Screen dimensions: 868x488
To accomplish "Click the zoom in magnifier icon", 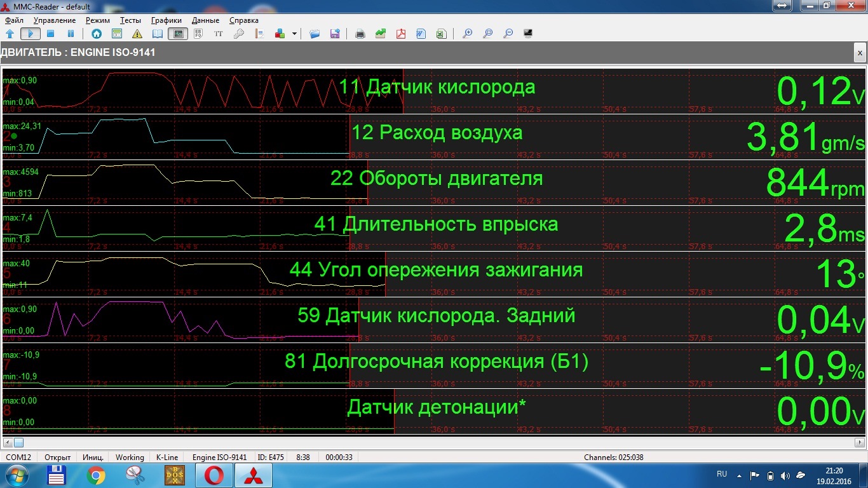I will pyautogui.click(x=467, y=34).
